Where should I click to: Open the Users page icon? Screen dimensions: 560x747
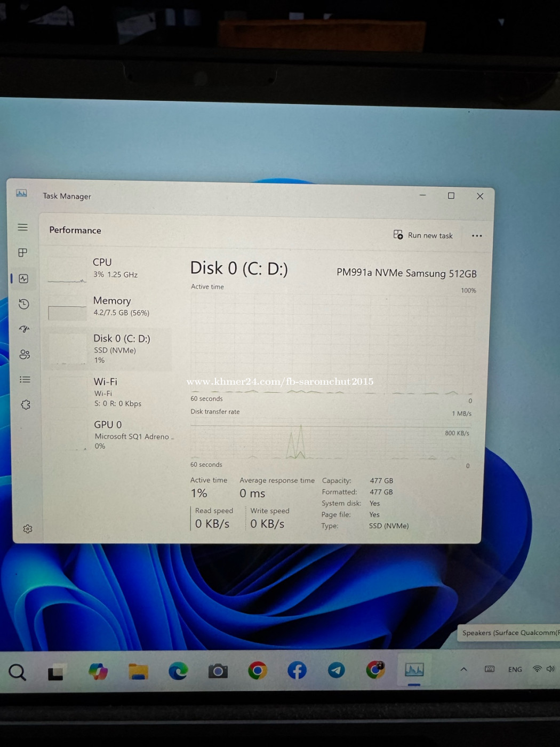25,354
